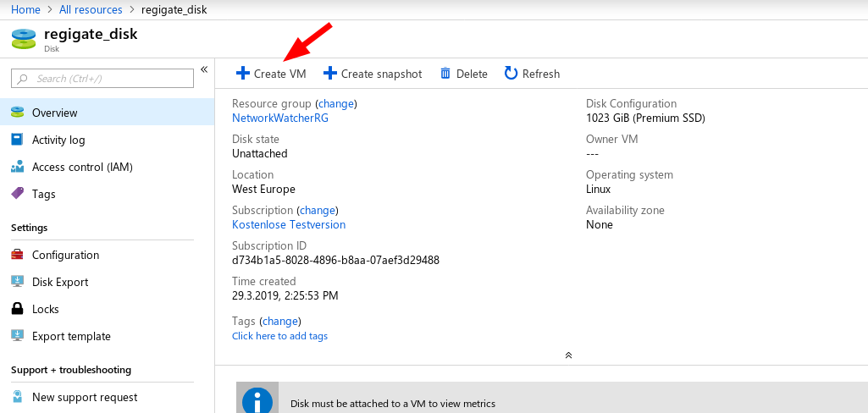Open Disk Export under Settings
Viewport: 868px width, 413px height.
(108, 282)
